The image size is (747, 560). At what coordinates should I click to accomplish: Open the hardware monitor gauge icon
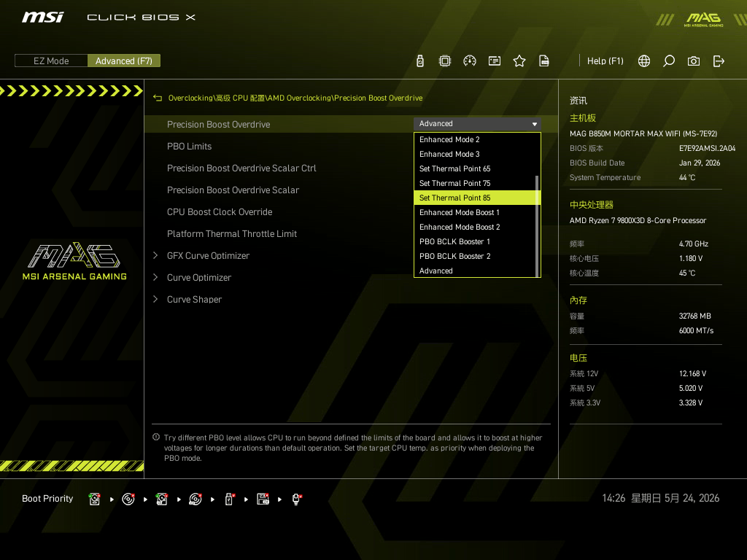coord(469,61)
